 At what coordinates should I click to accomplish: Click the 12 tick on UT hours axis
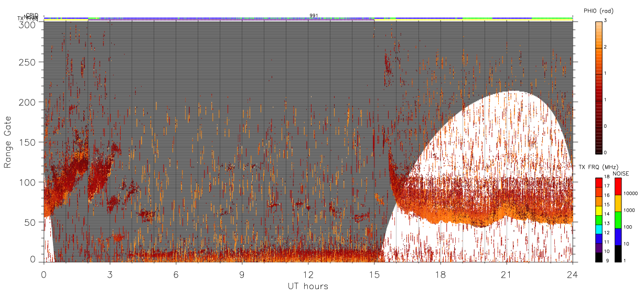[308, 274]
